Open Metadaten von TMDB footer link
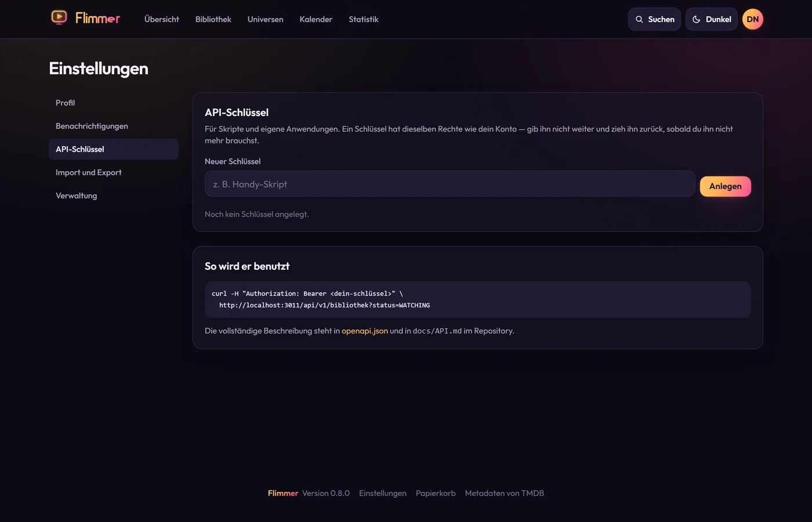The image size is (812, 522). pyautogui.click(x=505, y=493)
